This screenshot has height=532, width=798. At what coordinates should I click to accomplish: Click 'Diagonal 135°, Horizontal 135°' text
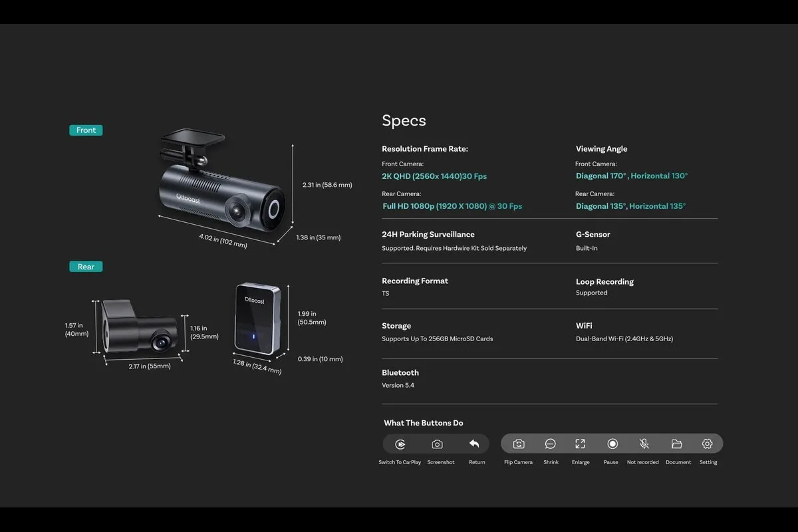click(630, 206)
